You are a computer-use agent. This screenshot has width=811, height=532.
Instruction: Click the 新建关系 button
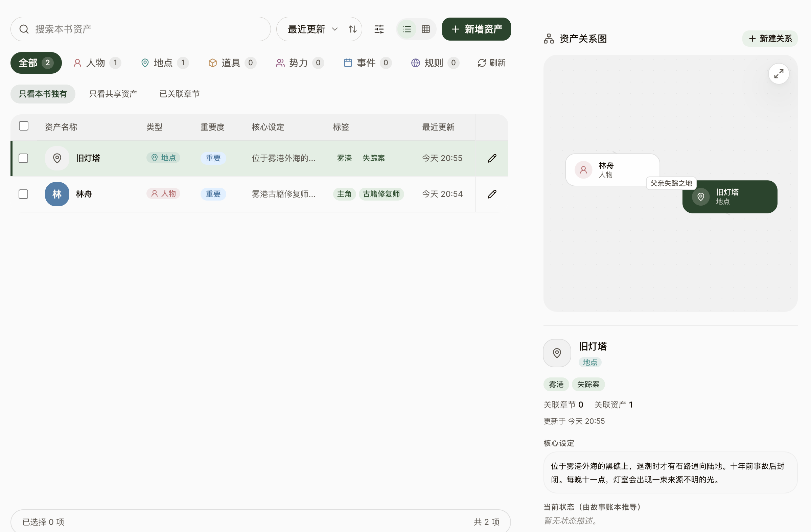tap(770, 39)
